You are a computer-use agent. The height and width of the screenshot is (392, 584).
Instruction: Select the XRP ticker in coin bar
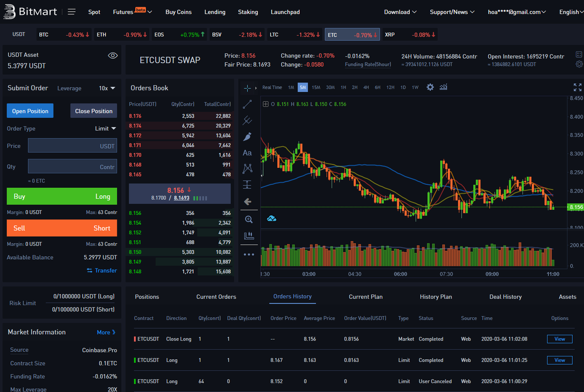pyautogui.click(x=410, y=35)
